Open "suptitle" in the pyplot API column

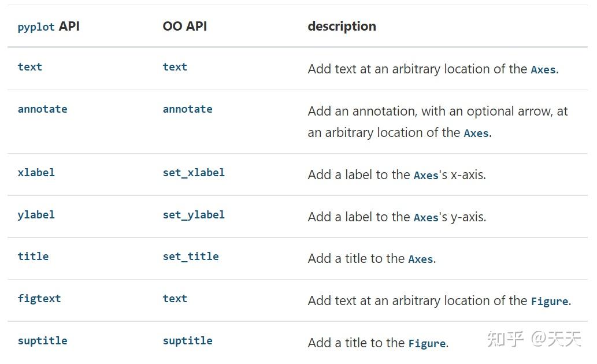pyautogui.click(x=42, y=340)
